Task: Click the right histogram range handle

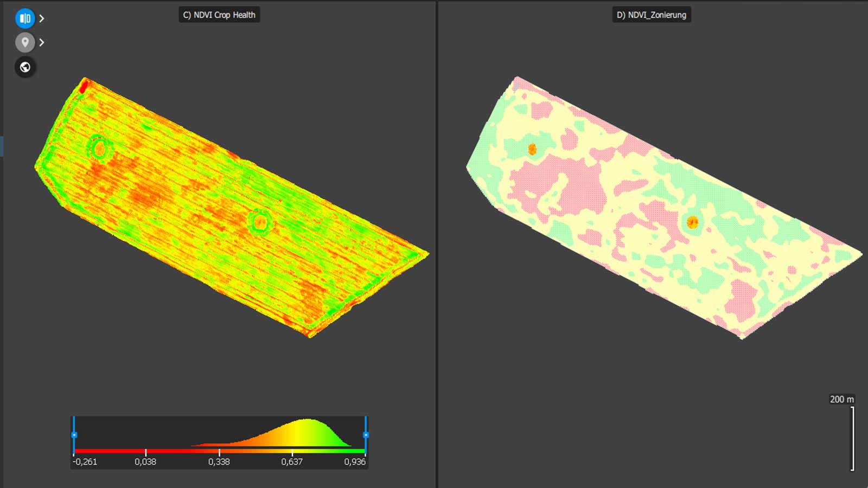Action: coord(367,434)
